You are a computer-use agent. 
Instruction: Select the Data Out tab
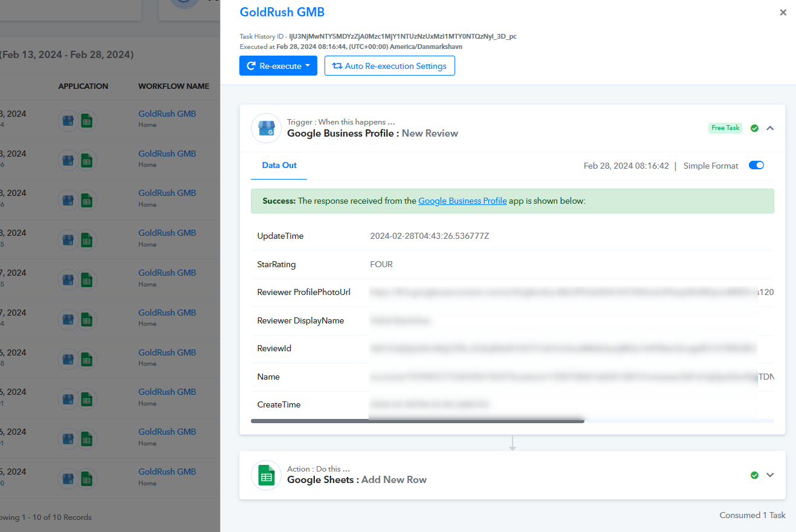279,165
